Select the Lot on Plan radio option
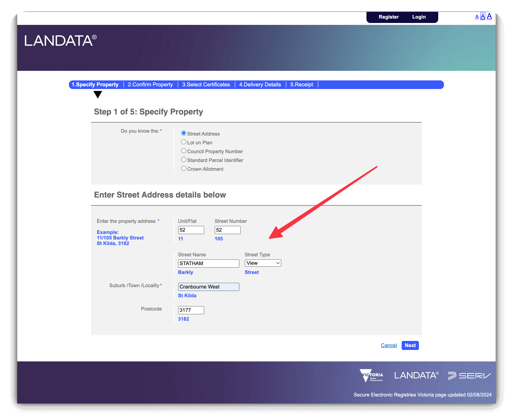The image size is (514, 420). tap(184, 142)
